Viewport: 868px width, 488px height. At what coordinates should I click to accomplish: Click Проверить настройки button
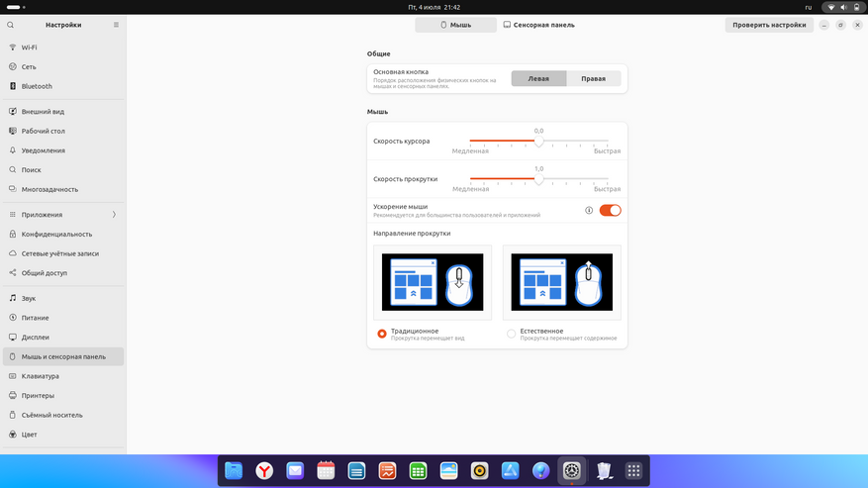tap(769, 25)
